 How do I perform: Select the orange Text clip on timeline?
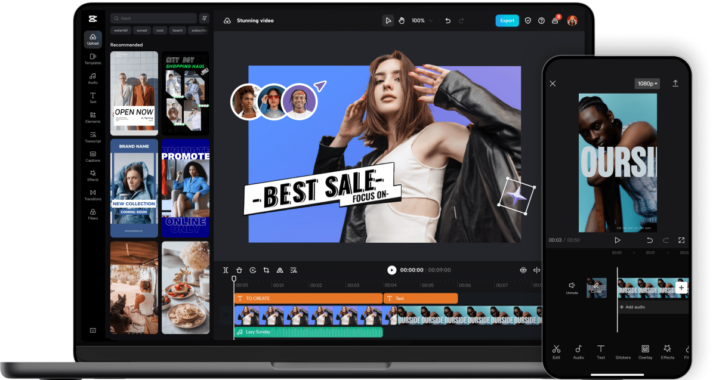pyautogui.click(x=421, y=298)
